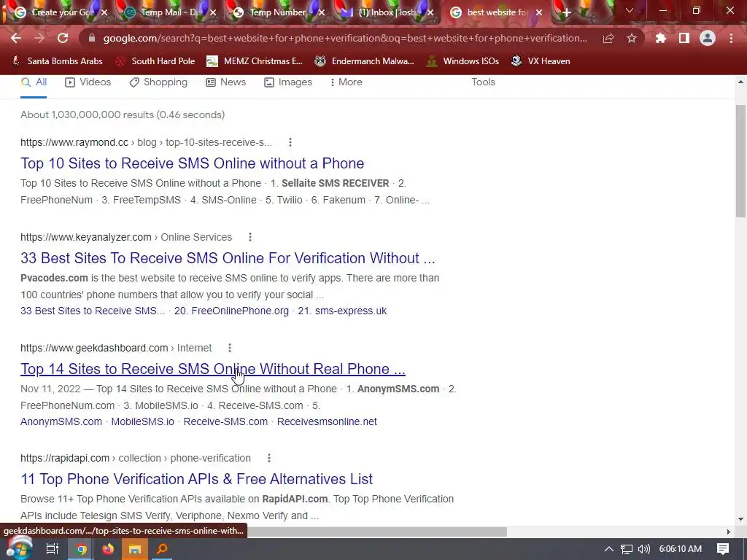The width and height of the screenshot is (747, 560).
Task: Open options for raymond.cc result
Action: 290,142
